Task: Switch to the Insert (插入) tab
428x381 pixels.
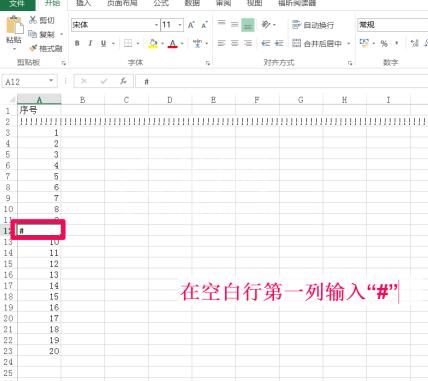Action: 83,4
